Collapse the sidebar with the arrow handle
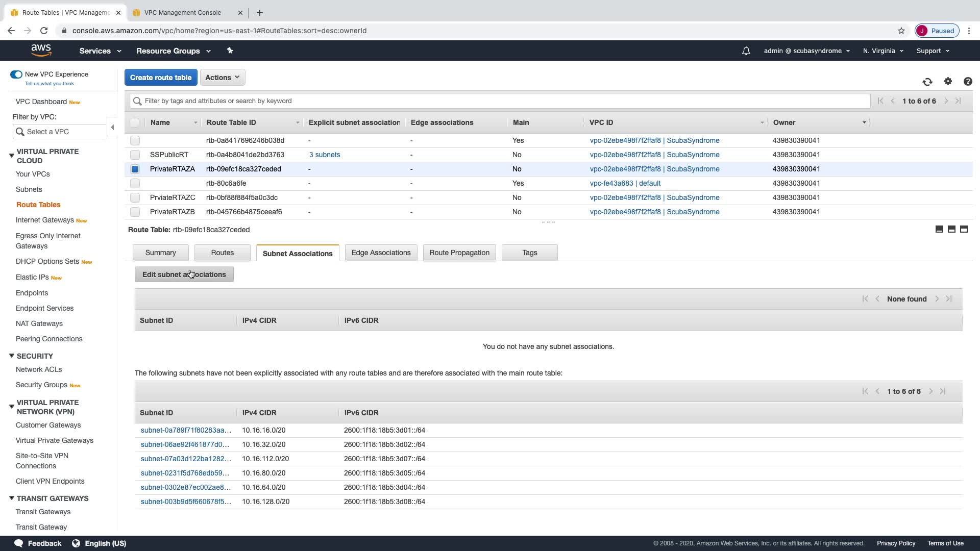The height and width of the screenshot is (551, 980). 112,128
